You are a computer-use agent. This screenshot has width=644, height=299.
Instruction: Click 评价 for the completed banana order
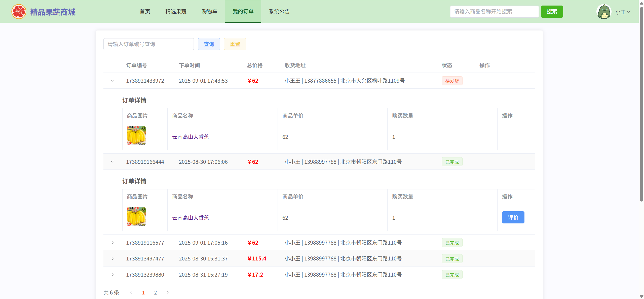(x=513, y=217)
